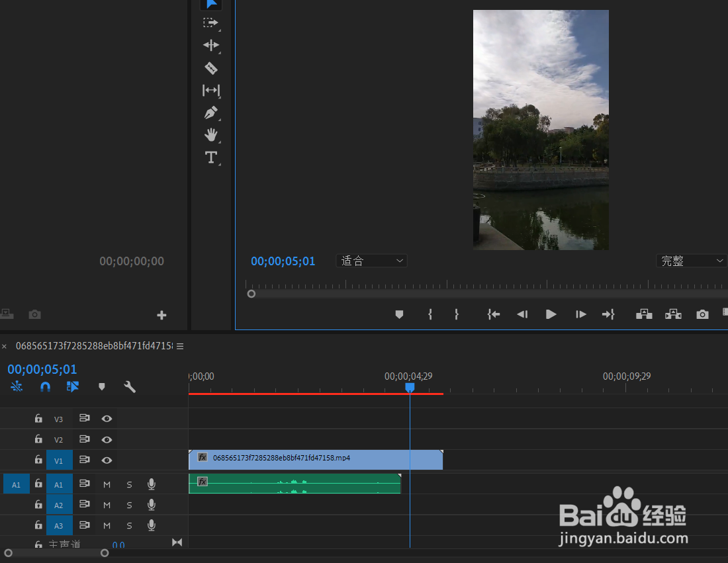Click the timeline playhead marker
This screenshot has width=728, height=563.
point(410,388)
